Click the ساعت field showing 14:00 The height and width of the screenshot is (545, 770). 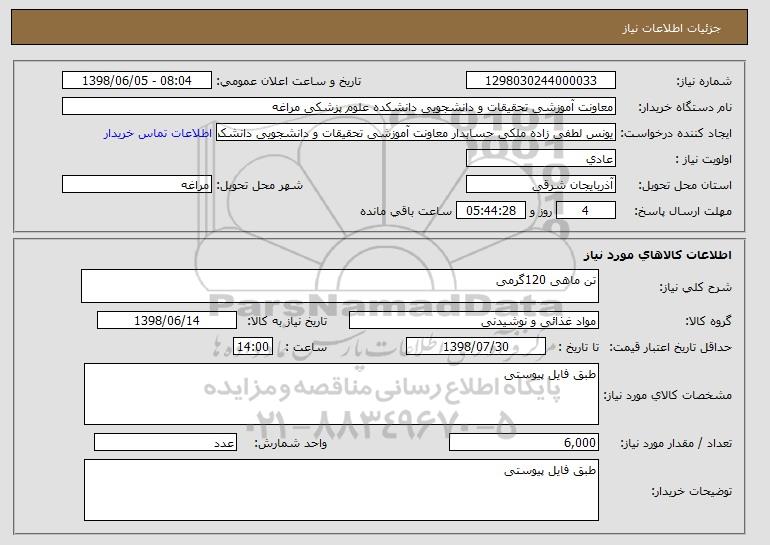tap(253, 347)
